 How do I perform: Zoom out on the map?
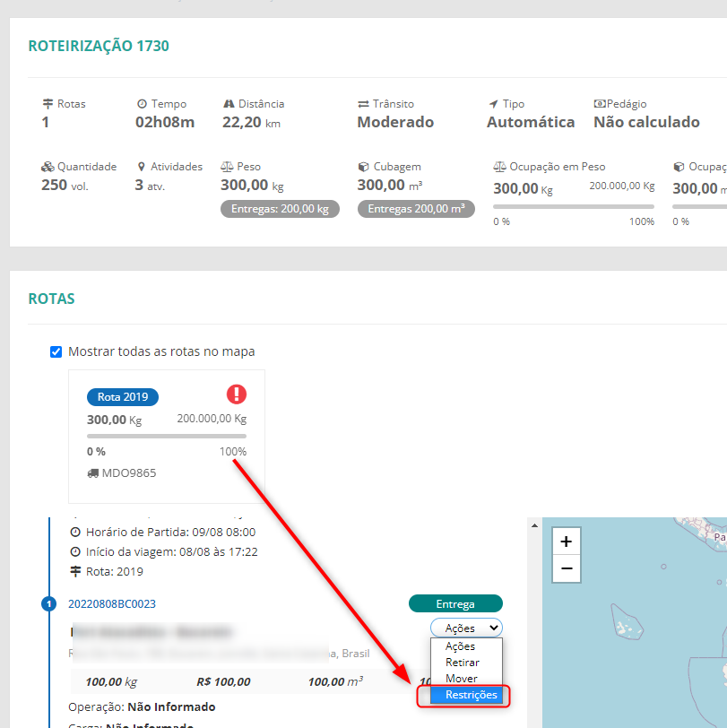(566, 568)
